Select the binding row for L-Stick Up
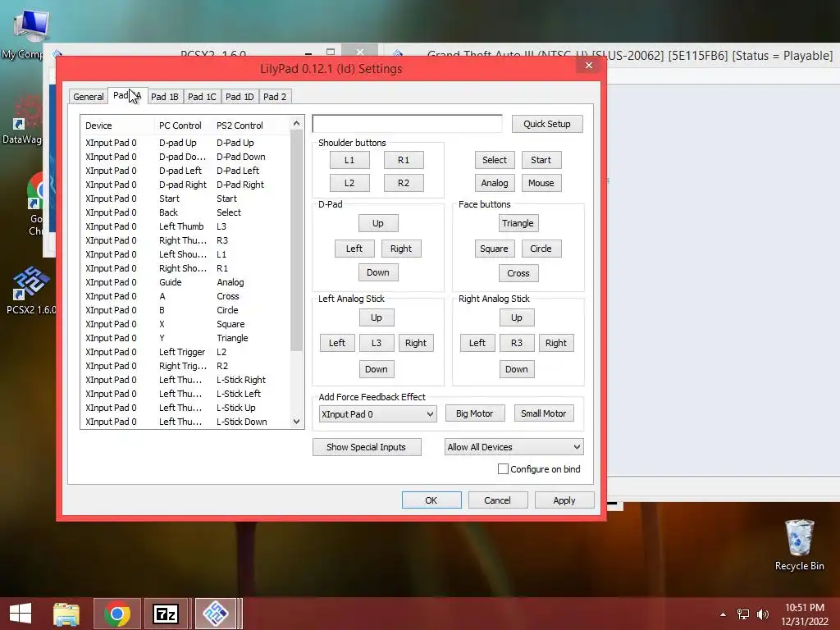Viewport: 840px width, 630px height. tap(186, 408)
